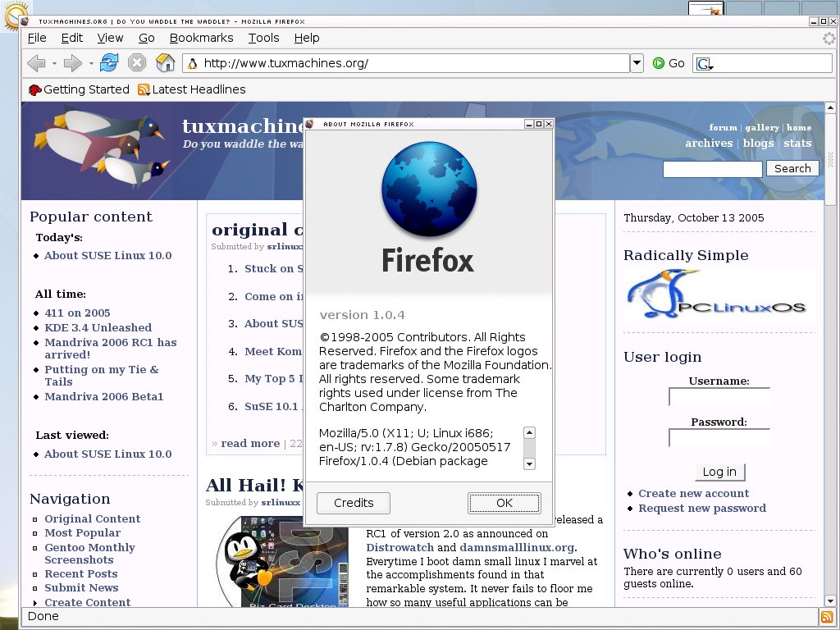Open the Forward history dropdown arrow
Screen dimensions: 840x630
click(91, 64)
